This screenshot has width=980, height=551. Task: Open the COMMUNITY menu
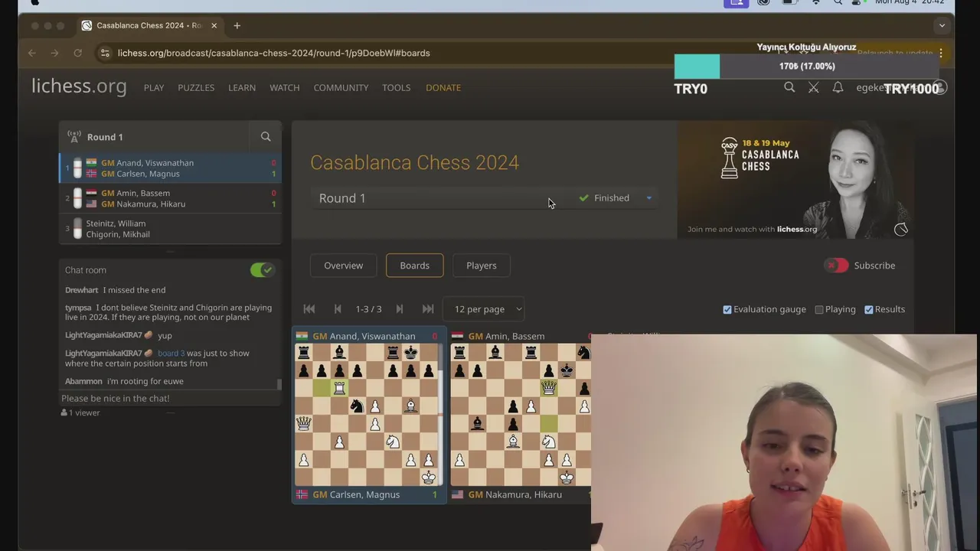point(341,87)
